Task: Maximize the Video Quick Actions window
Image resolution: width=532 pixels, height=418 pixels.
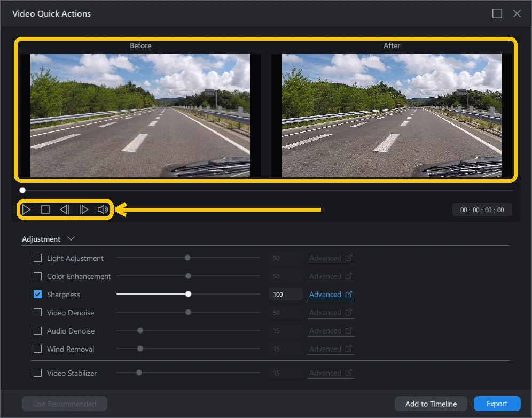Action: (497, 13)
